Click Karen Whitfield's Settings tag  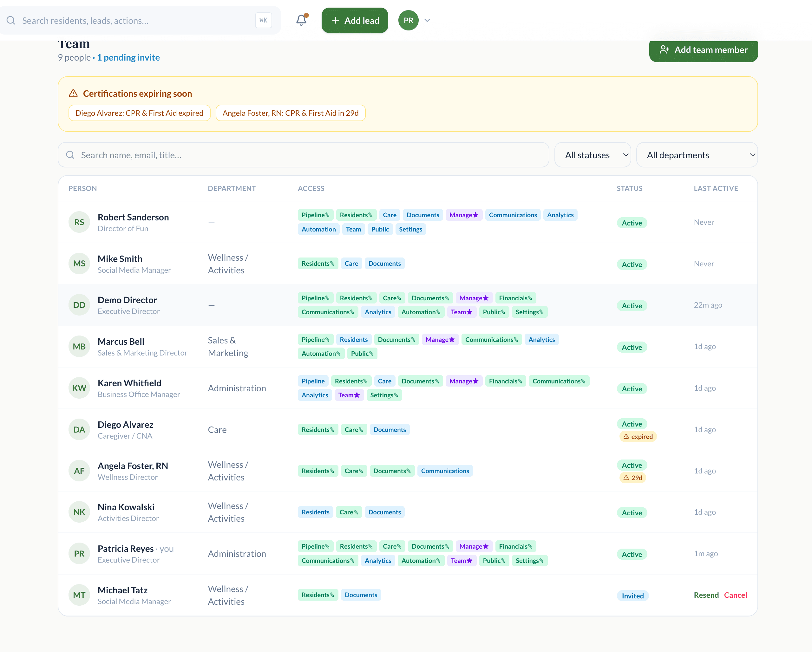(x=384, y=395)
